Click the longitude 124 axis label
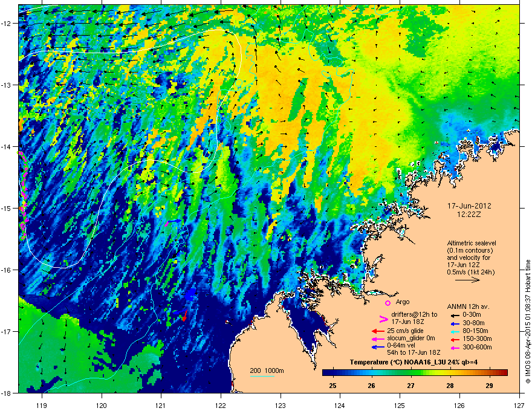This screenshot has height=411, width=532. (340, 405)
